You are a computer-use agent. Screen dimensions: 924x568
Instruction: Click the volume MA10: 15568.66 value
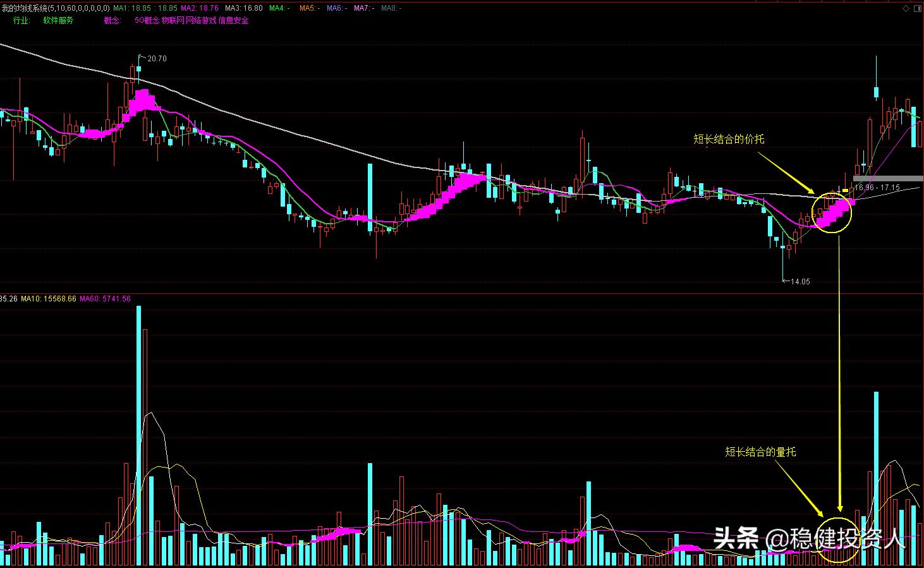pos(49,299)
